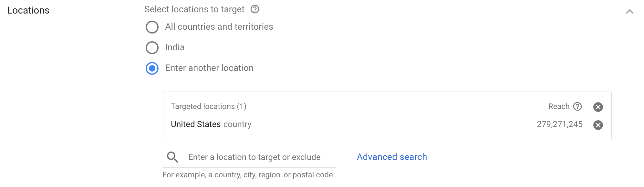644x187 pixels.
Task: Focus the "Enter a location to target or exclude" field
Action: 254,157
